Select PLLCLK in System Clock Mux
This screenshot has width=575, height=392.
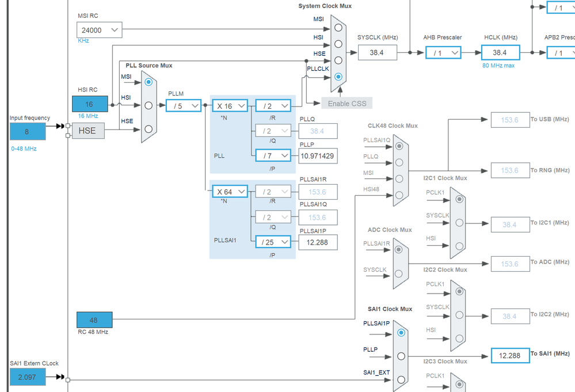(x=338, y=77)
